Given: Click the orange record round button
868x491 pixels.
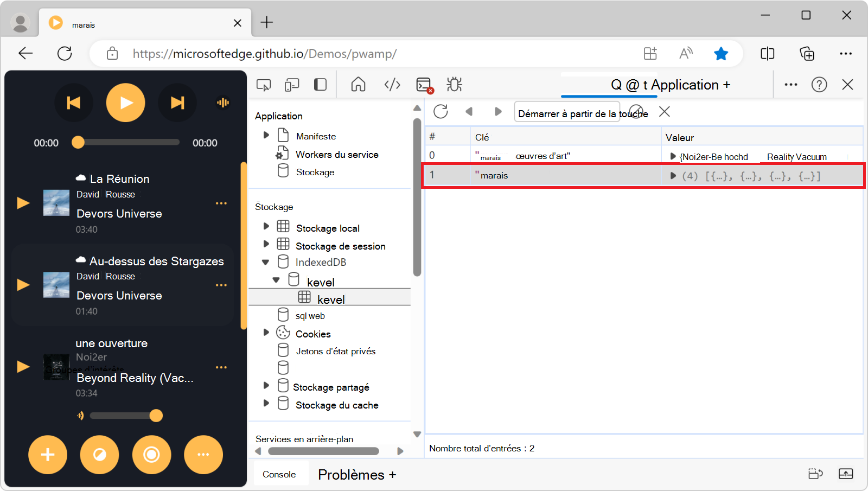Looking at the screenshot, I should pyautogui.click(x=151, y=455).
